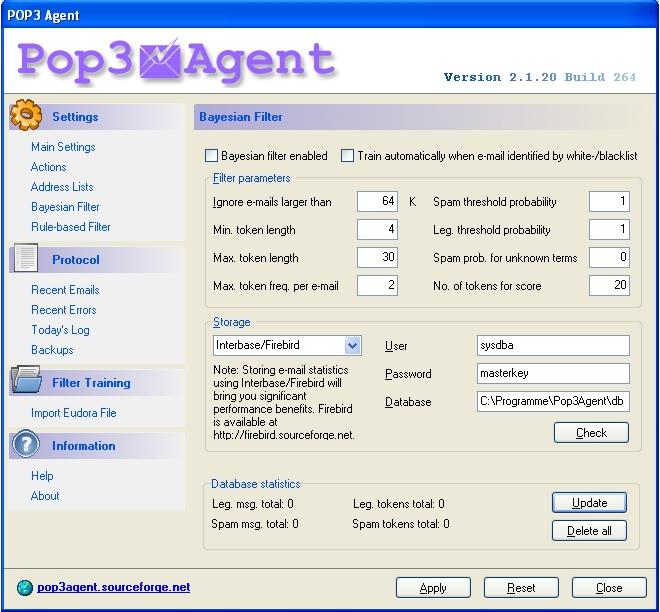Open Today's Log
The image size is (660, 612).
point(60,330)
